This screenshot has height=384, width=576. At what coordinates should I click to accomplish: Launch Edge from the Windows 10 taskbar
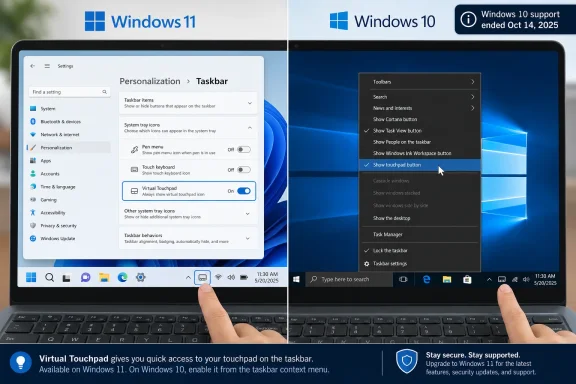(x=426, y=279)
